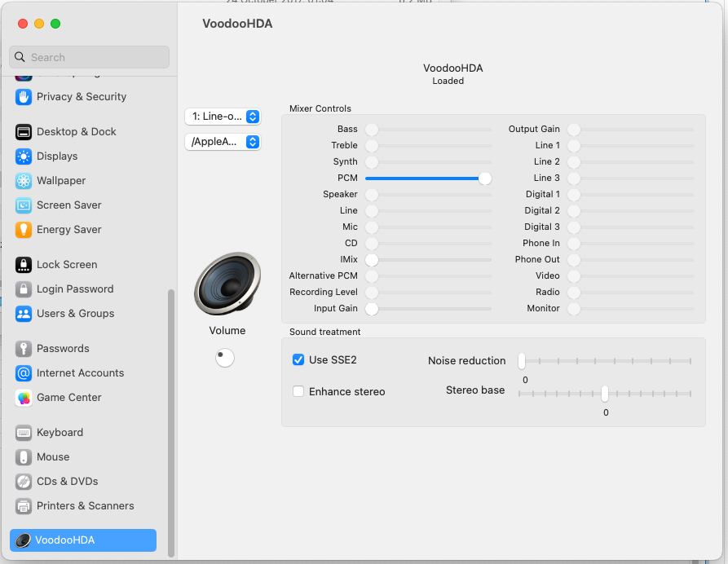728x564 pixels.
Task: Click the Line 1 slider knob
Action: tap(574, 146)
